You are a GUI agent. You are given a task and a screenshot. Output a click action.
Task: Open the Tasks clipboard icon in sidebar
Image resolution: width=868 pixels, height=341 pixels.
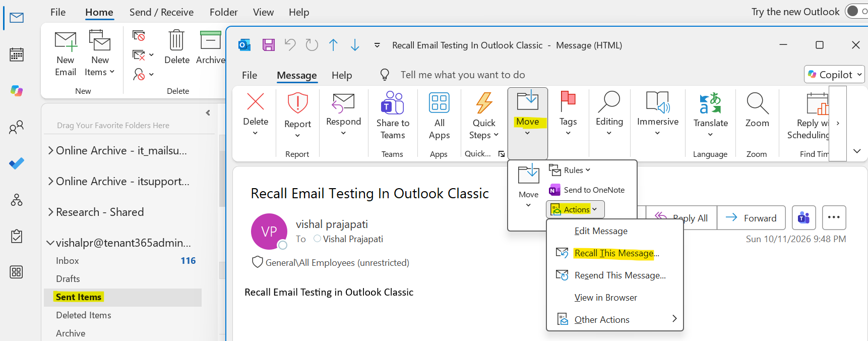(x=17, y=236)
